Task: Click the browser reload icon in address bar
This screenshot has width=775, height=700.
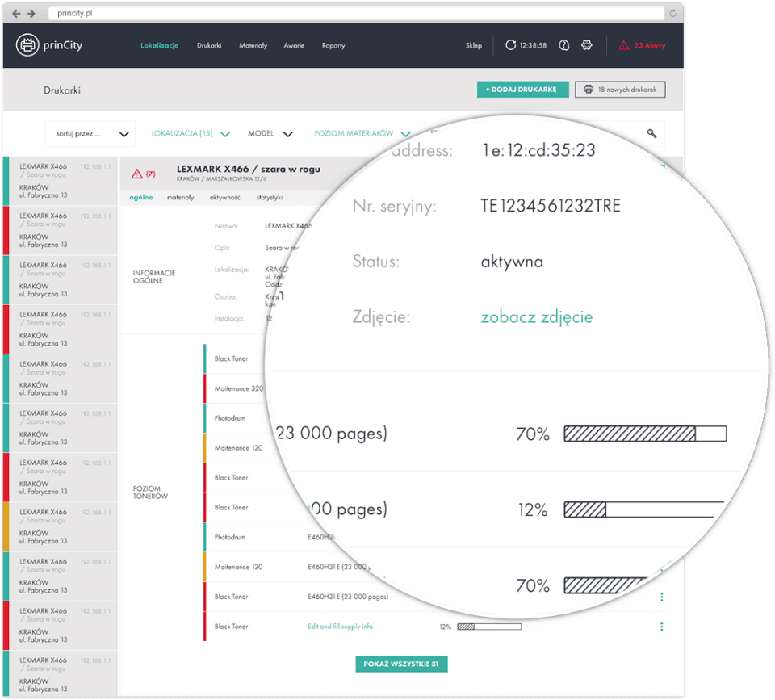Action: coord(672,14)
